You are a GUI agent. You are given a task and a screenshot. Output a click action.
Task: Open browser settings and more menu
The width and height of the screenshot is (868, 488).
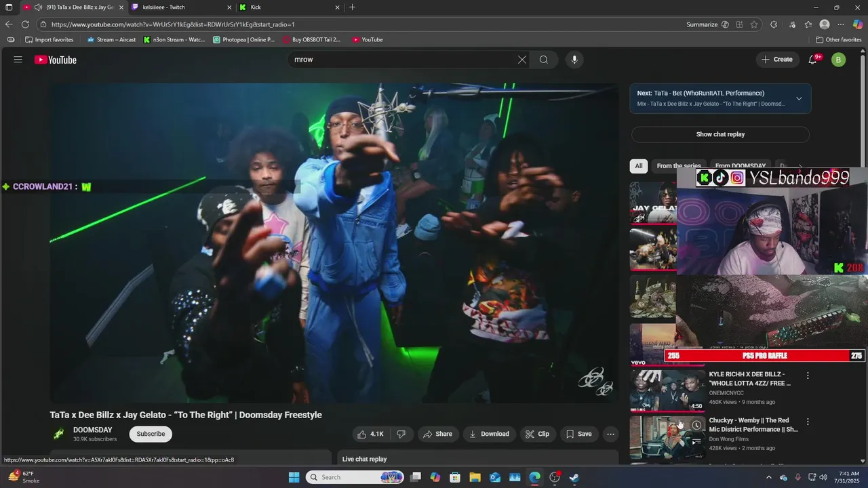(x=841, y=24)
